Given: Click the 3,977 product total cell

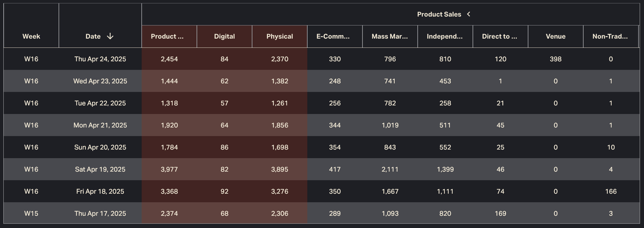Looking at the screenshot, I should pos(169,169).
